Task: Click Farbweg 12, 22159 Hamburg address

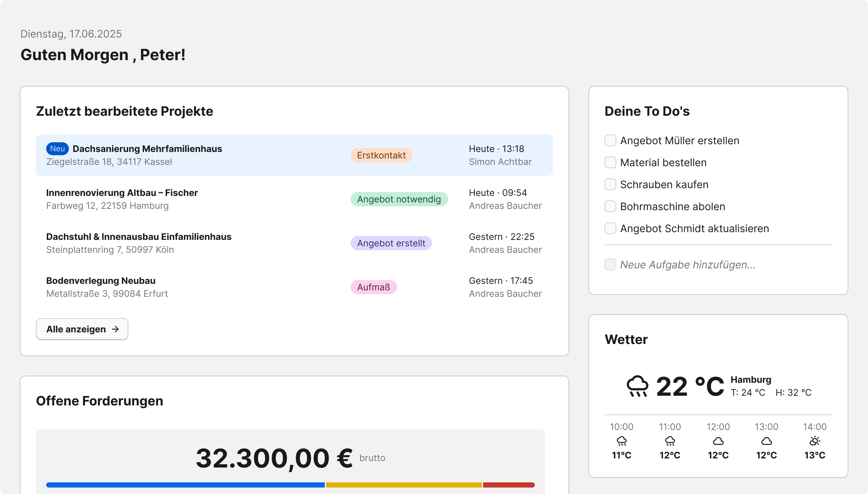Action: point(108,206)
